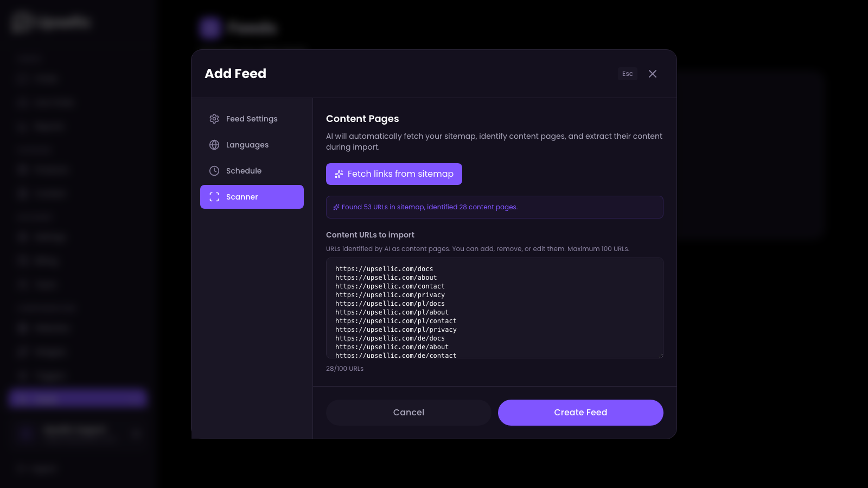The height and width of the screenshot is (488, 868).
Task: Open the Schedule section
Action: click(x=244, y=171)
